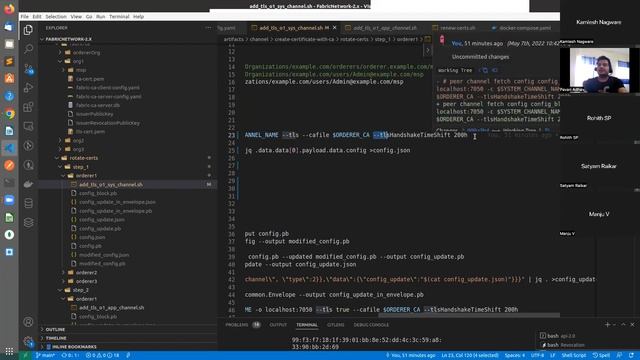This screenshot has height=360, width=640.
Task: Open the Docker view in activity bar
Action: coord(28,184)
